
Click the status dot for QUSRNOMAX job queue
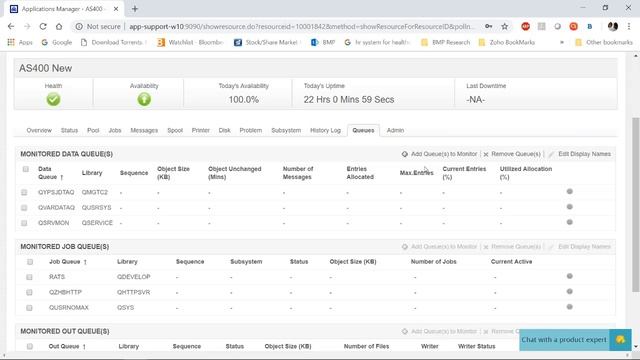coord(569,307)
